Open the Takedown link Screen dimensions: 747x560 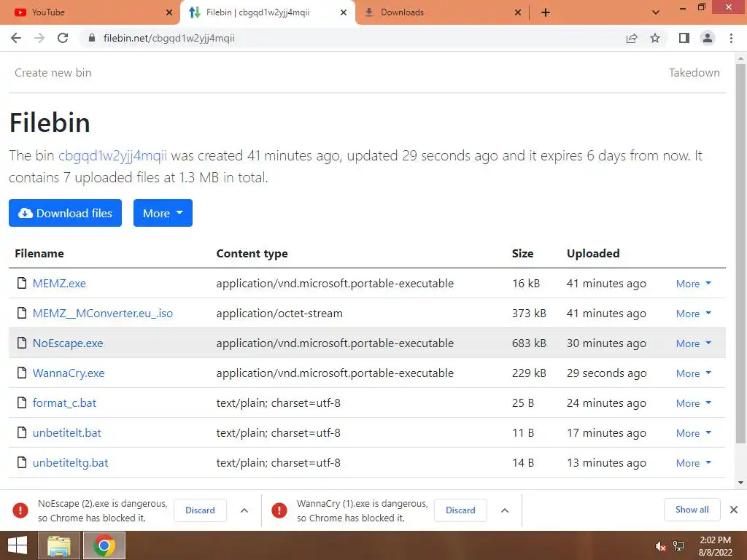coord(694,72)
